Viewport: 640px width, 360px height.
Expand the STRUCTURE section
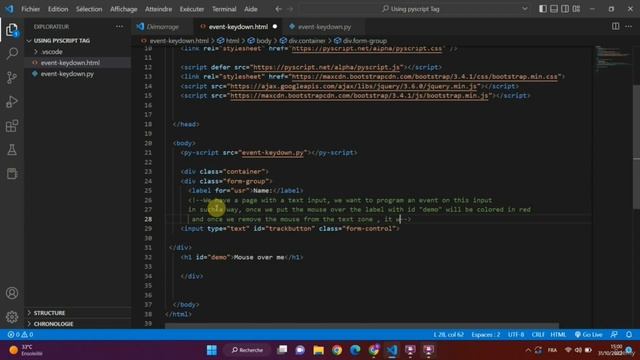pos(49,313)
